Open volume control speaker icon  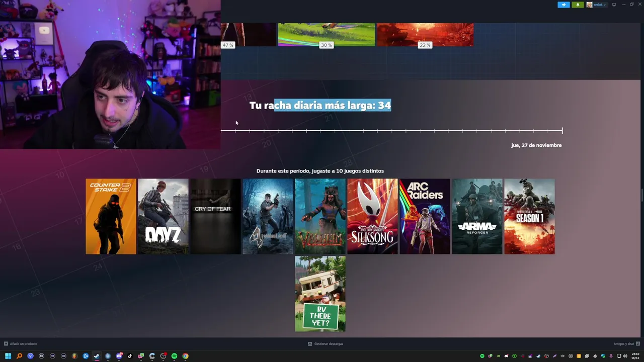(625, 356)
